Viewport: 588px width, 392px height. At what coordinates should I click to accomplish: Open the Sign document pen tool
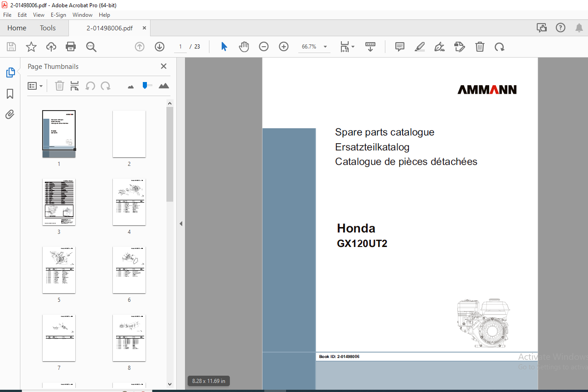(x=439, y=47)
